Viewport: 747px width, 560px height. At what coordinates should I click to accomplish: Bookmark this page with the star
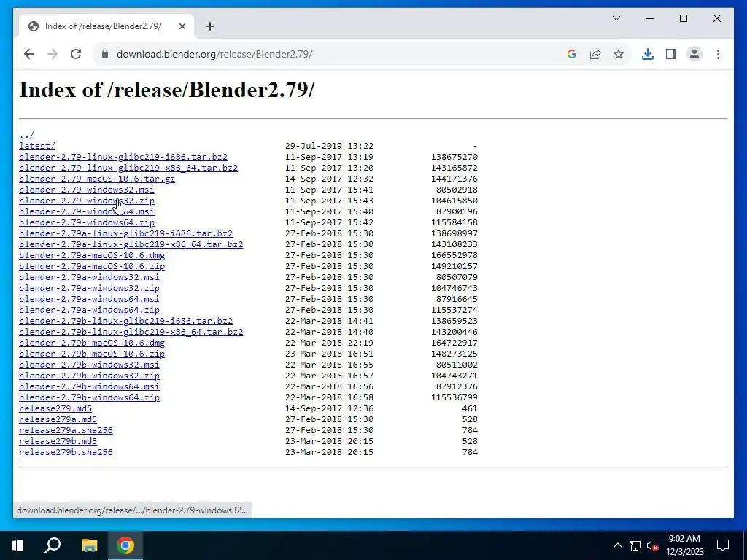click(619, 54)
